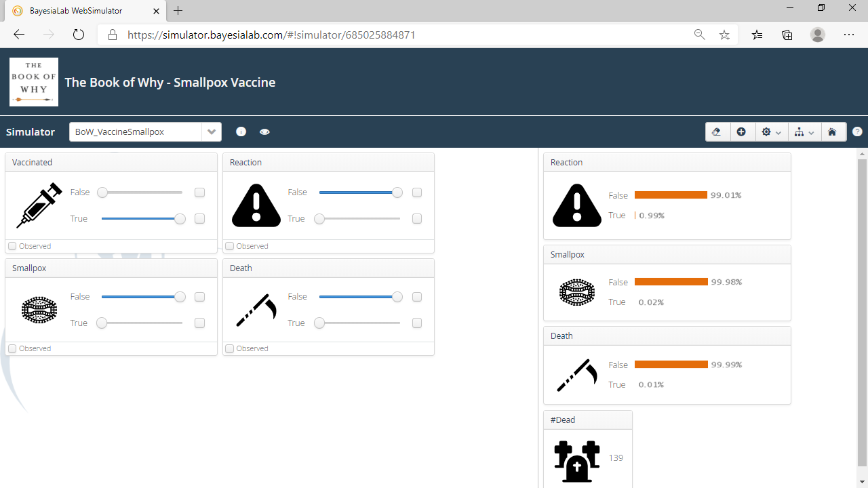Click the home icon in the toolbar
The image size is (868, 488).
(x=833, y=131)
